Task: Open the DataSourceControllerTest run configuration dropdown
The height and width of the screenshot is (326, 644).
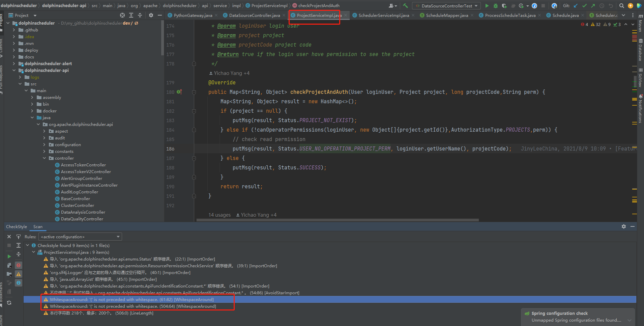Action: point(447,6)
